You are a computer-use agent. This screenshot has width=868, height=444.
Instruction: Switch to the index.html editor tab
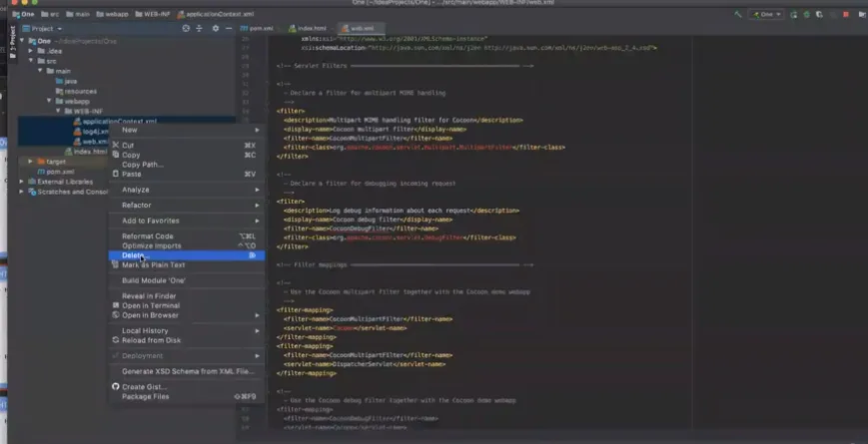(309, 28)
